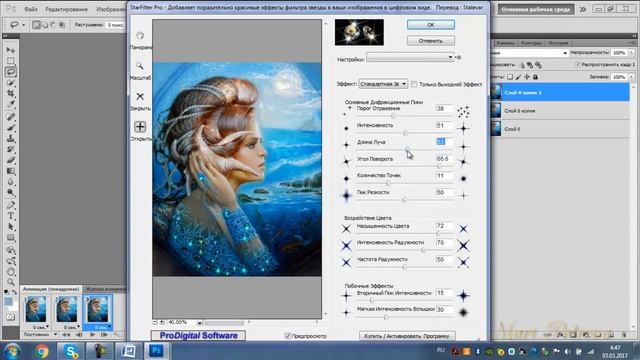Click the Open (Открыть) plus icon in StarFilter
640x360 pixels.
pyautogui.click(x=140, y=127)
